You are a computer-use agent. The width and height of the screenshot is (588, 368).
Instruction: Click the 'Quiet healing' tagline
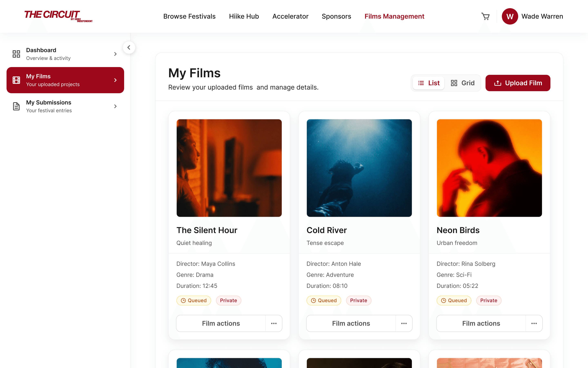[194, 243]
